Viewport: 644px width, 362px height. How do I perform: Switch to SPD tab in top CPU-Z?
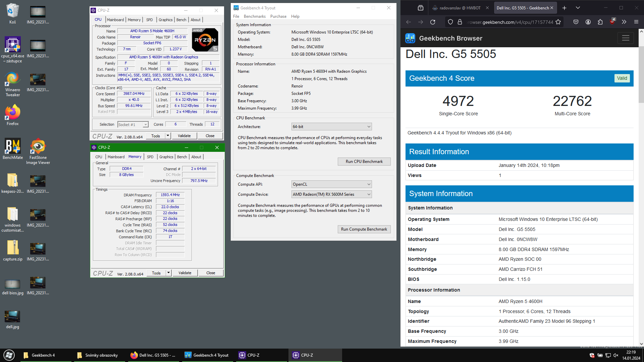(x=150, y=20)
